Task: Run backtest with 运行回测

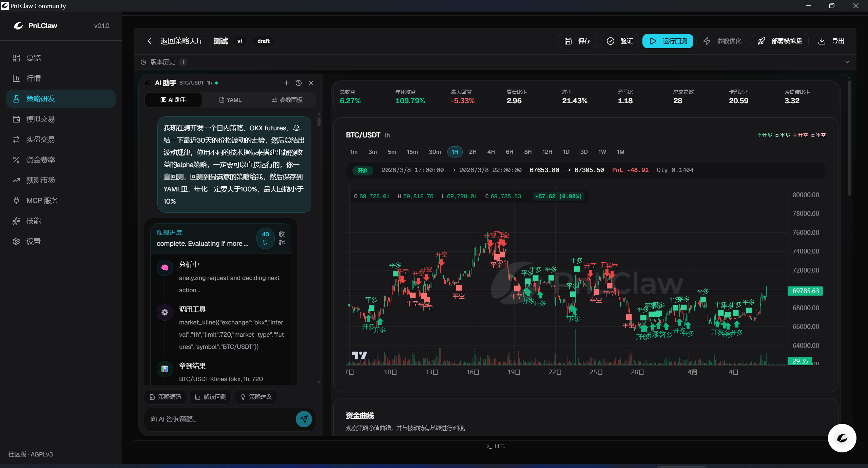Action: point(668,41)
